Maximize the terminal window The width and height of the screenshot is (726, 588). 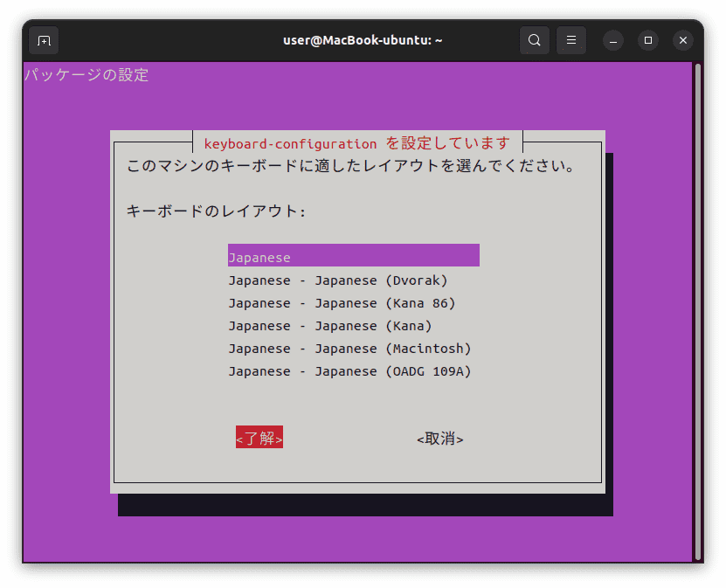[x=648, y=41]
